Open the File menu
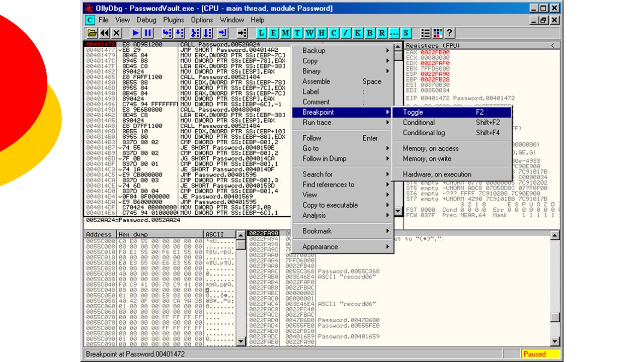Viewport: 644px width, 362px height. [104, 20]
